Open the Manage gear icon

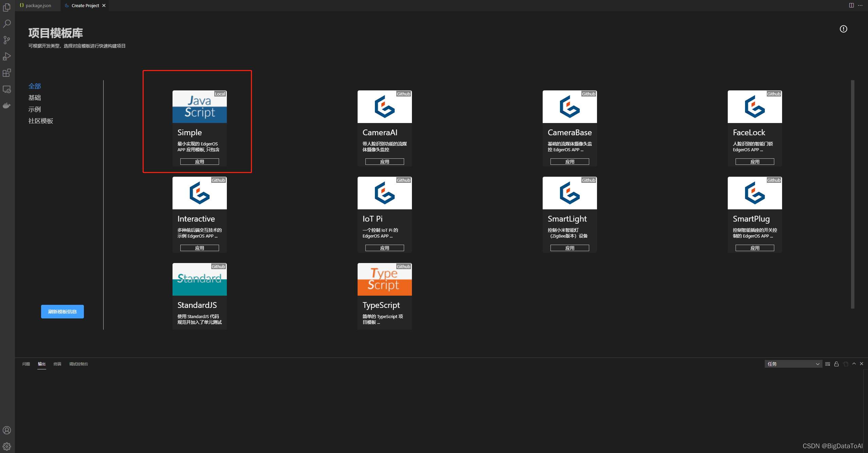7,447
